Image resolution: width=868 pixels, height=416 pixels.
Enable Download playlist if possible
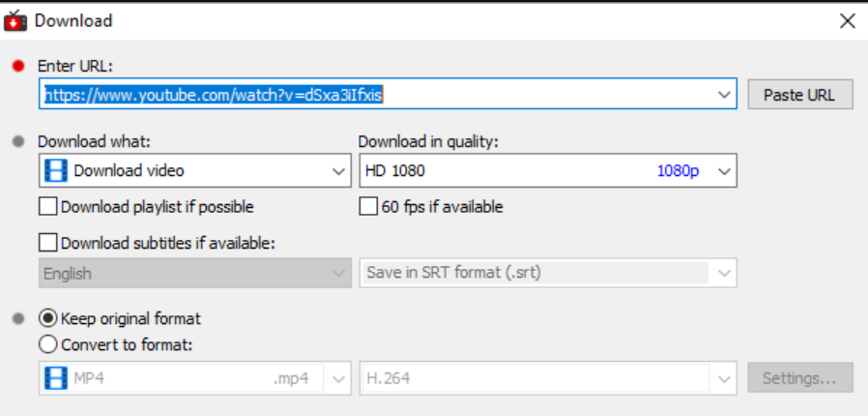click(48, 207)
